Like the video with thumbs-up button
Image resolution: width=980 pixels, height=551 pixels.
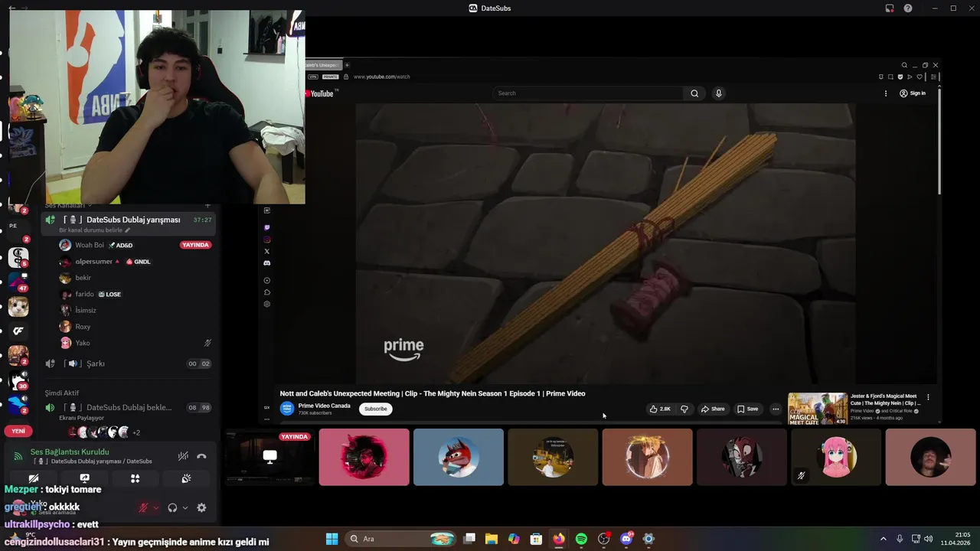point(659,409)
